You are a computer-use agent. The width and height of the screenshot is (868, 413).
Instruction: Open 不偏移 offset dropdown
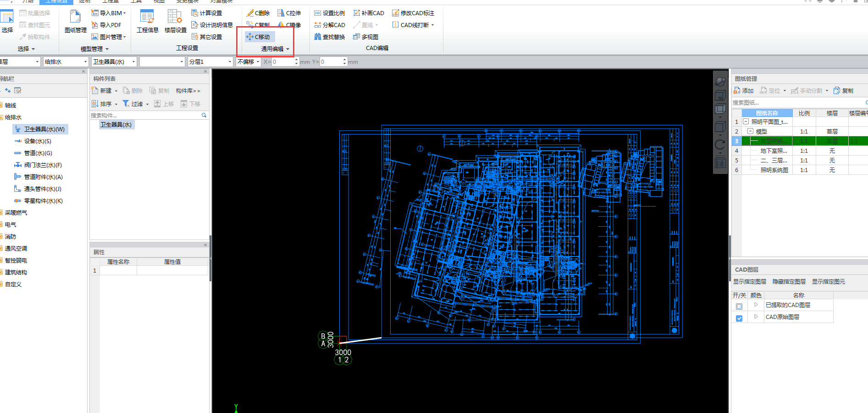point(249,61)
